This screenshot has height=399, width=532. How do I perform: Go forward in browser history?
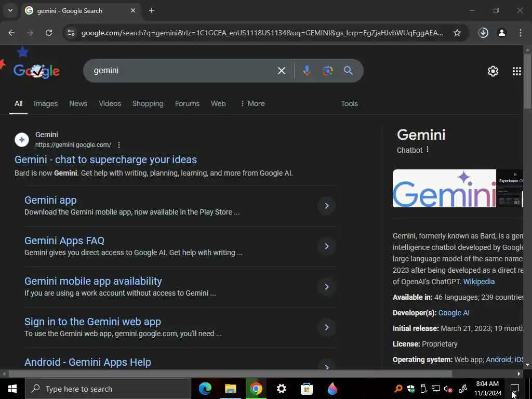click(30, 33)
